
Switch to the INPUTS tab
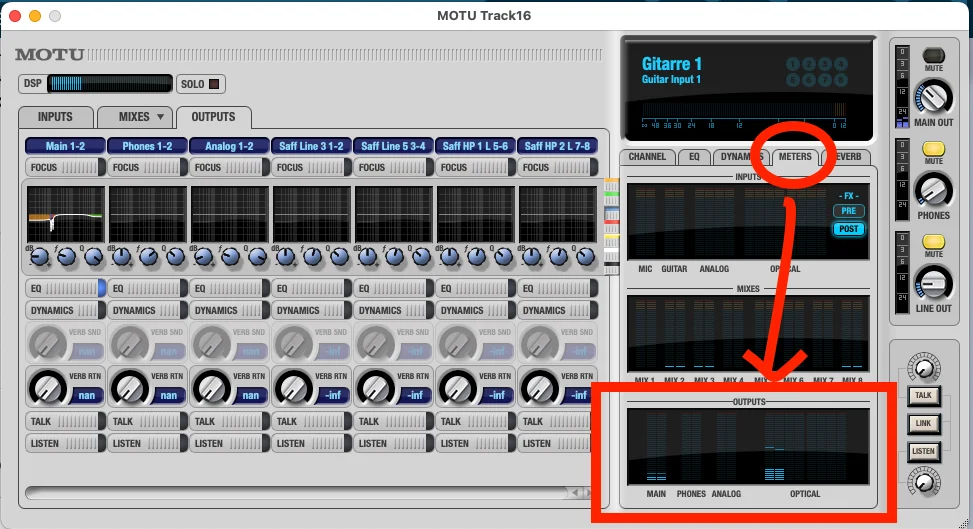pos(55,117)
